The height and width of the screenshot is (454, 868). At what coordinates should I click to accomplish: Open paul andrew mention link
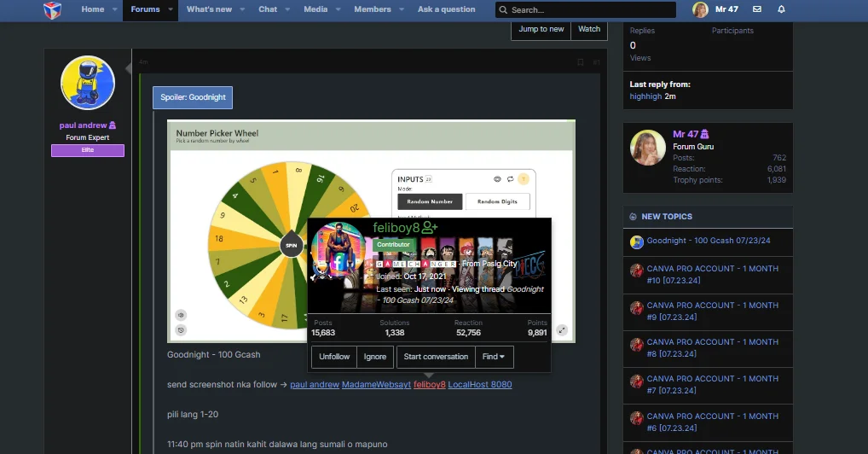tap(315, 385)
